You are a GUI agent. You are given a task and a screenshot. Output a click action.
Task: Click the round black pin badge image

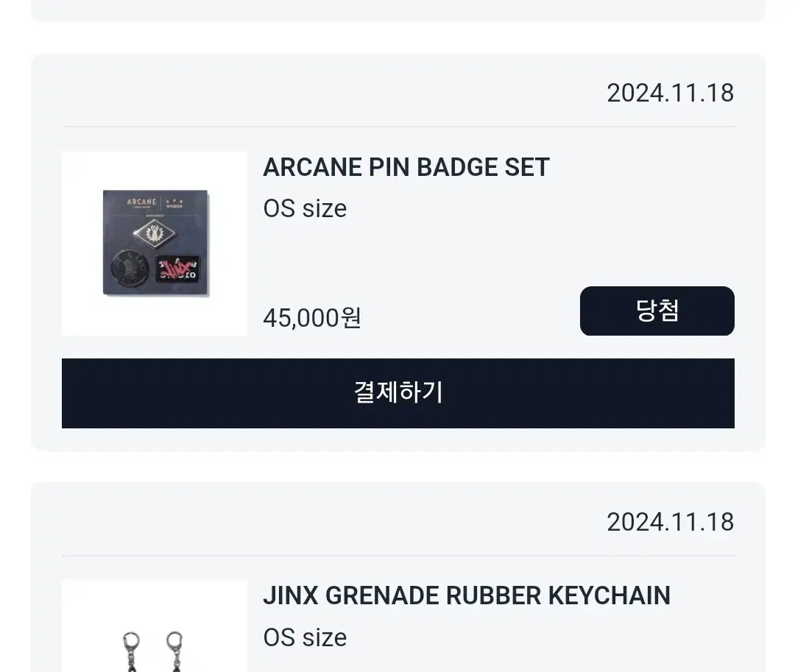[130, 268]
